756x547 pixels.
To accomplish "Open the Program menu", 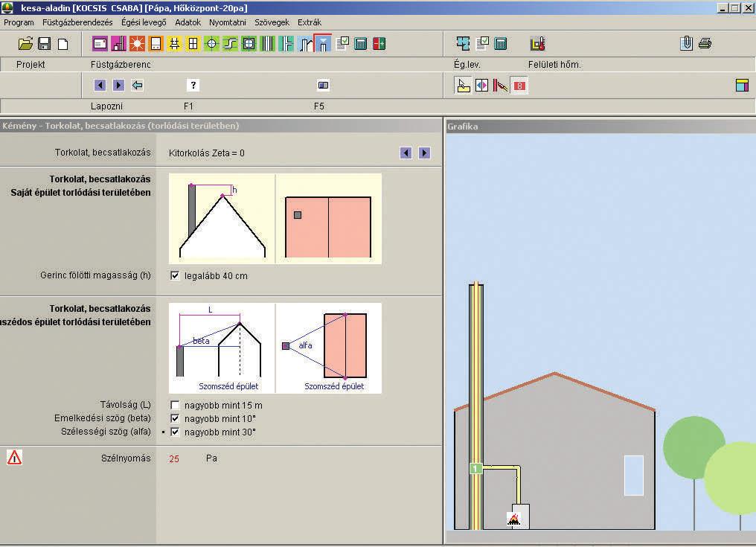I will [19, 22].
